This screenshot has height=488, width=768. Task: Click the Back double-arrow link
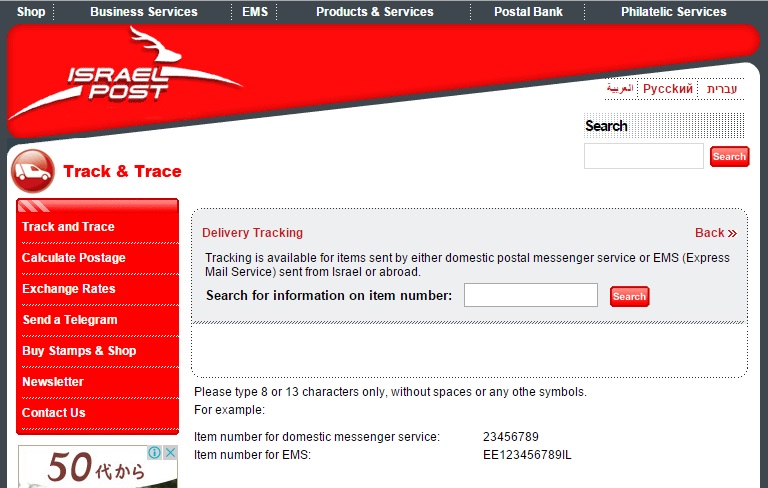(x=716, y=233)
